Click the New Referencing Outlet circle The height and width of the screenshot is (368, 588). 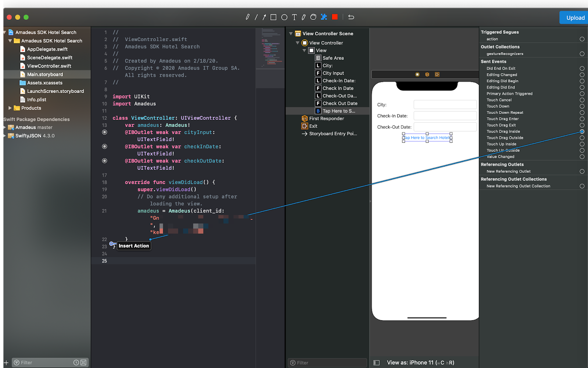[582, 171]
